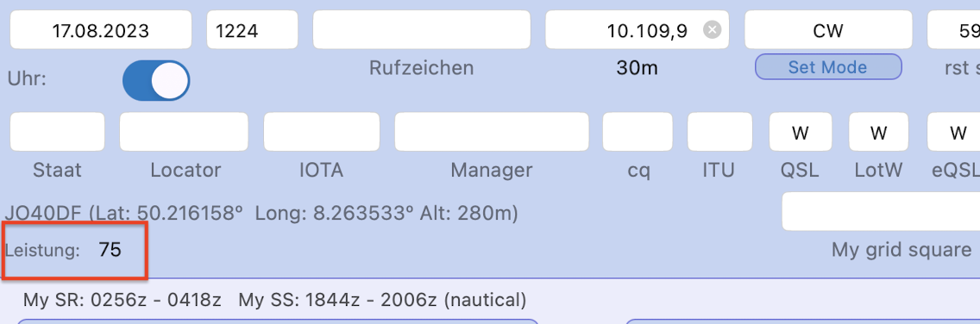Focus the Locator input field
The width and height of the screenshot is (980, 324).
184,132
